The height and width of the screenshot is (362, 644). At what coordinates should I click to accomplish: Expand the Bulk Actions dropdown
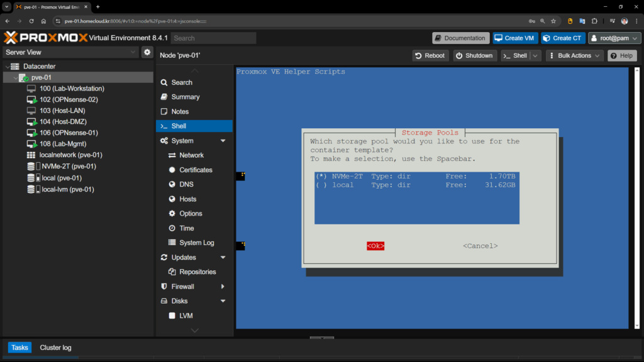coord(574,55)
